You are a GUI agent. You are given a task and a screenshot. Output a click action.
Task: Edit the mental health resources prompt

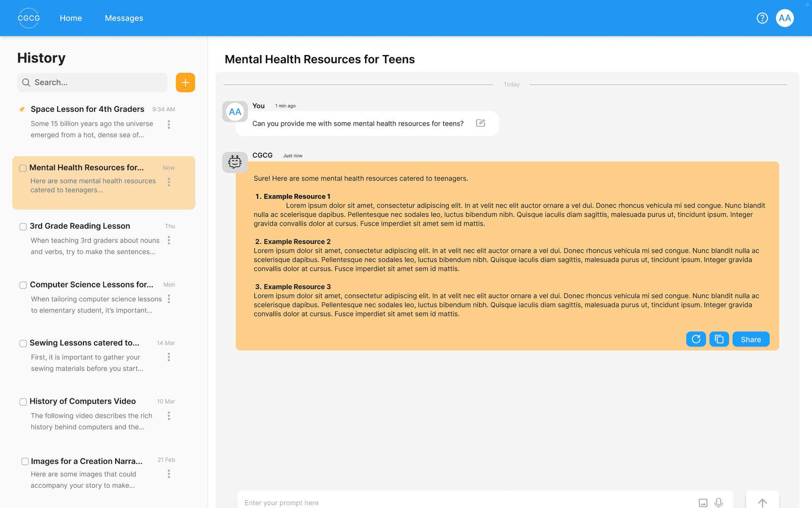tap(480, 123)
